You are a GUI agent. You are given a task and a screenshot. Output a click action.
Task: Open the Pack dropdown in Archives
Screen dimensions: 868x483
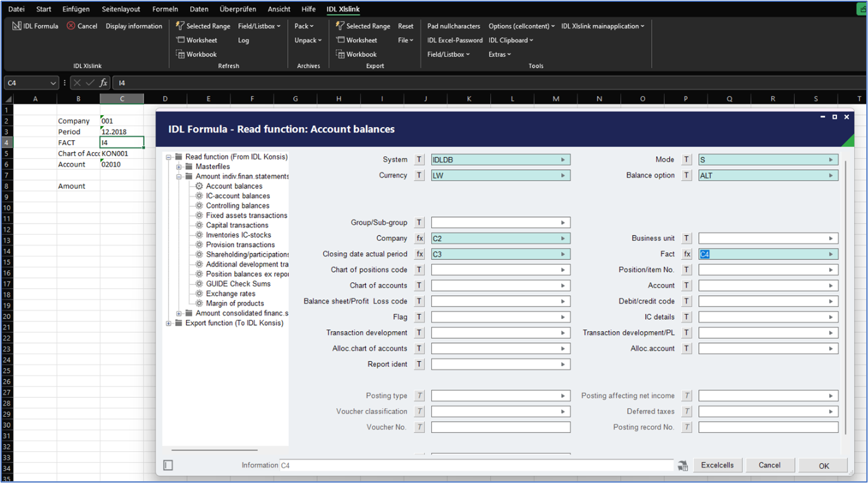[x=304, y=26]
